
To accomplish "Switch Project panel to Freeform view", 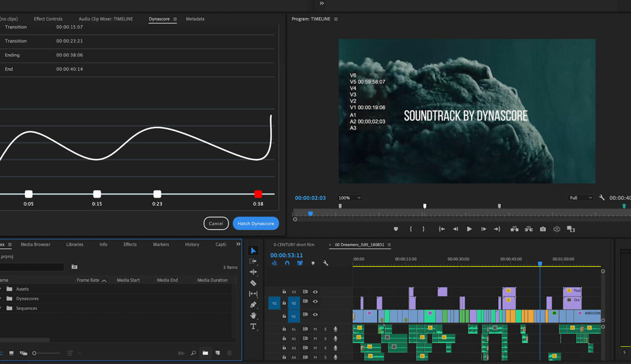I will pyautogui.click(x=23, y=353).
